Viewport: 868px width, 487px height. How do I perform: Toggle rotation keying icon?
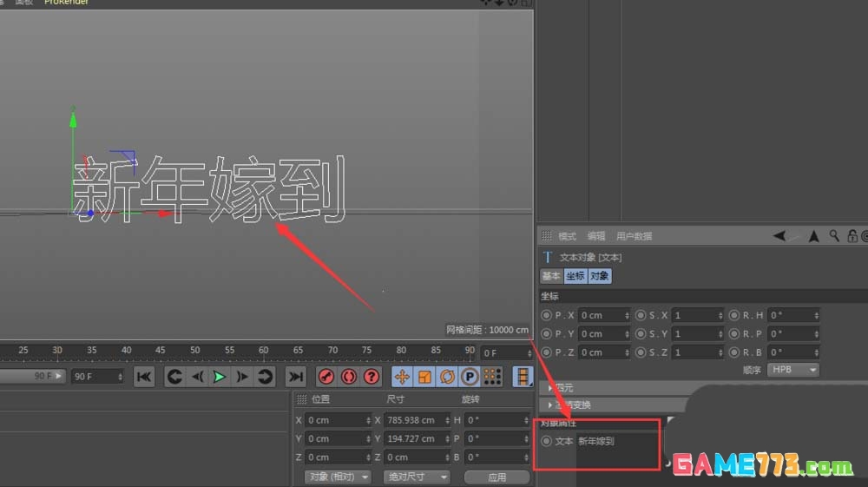[x=447, y=377]
